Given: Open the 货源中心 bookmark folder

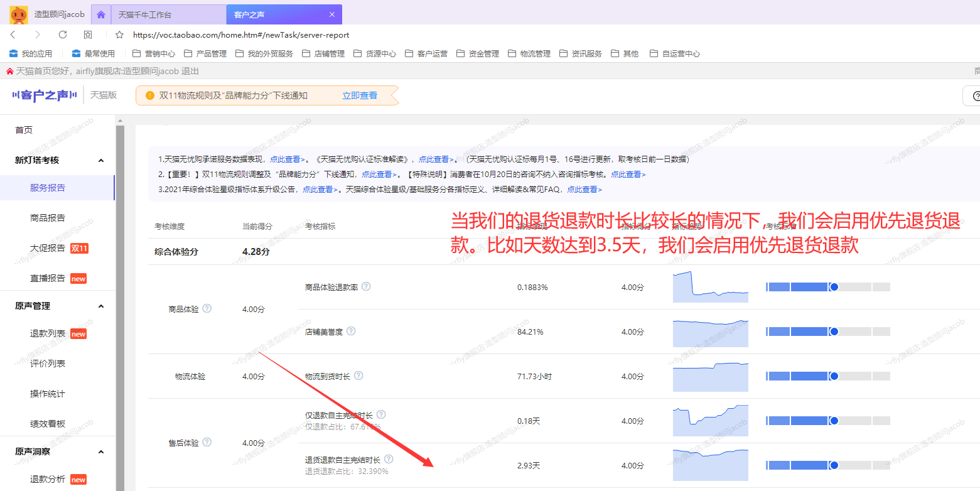Looking at the screenshot, I should (374, 53).
